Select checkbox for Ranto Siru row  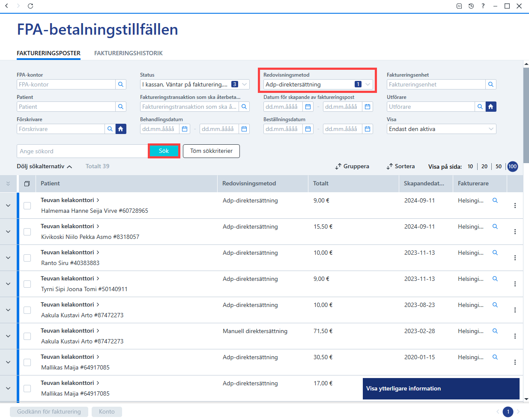(x=27, y=258)
